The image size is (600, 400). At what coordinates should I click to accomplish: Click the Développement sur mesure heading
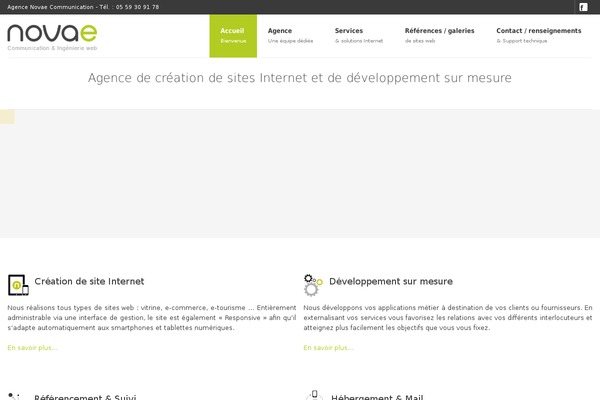391,281
